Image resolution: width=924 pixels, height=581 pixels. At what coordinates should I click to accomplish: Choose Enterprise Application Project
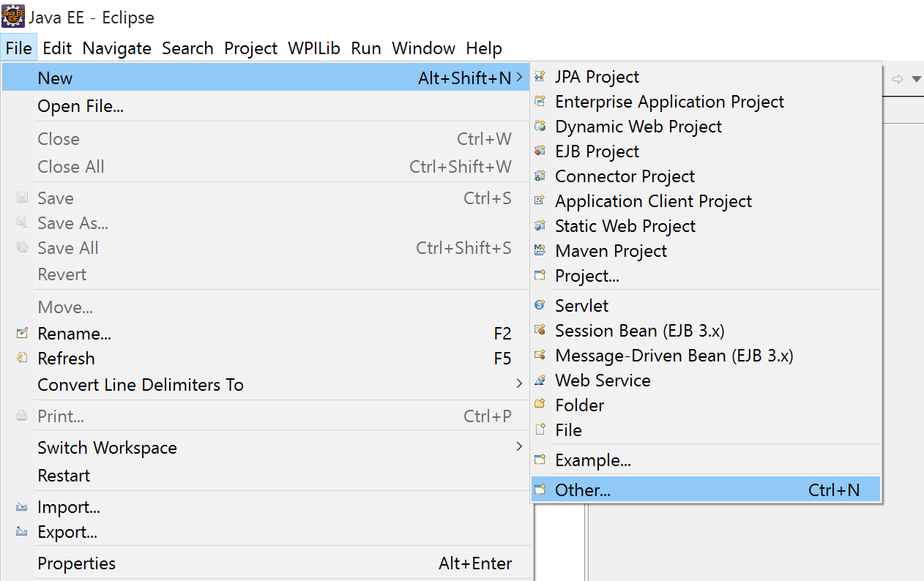pyautogui.click(x=669, y=101)
